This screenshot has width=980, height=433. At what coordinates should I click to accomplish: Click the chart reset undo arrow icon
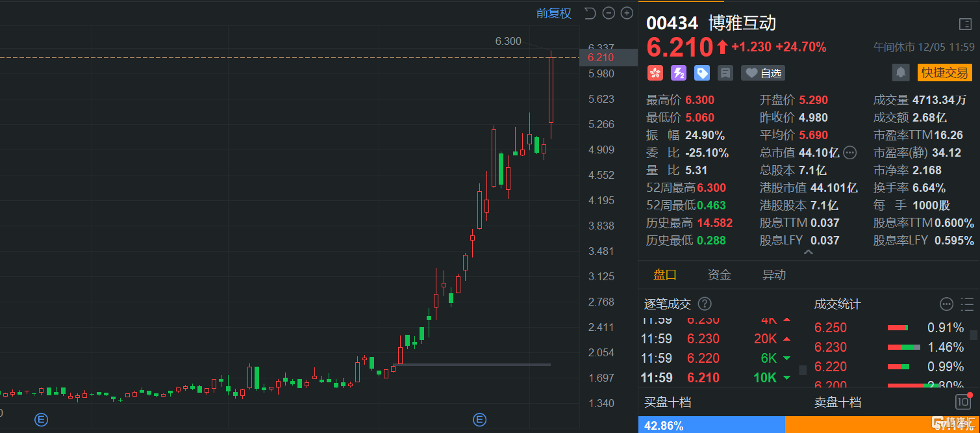(x=590, y=13)
